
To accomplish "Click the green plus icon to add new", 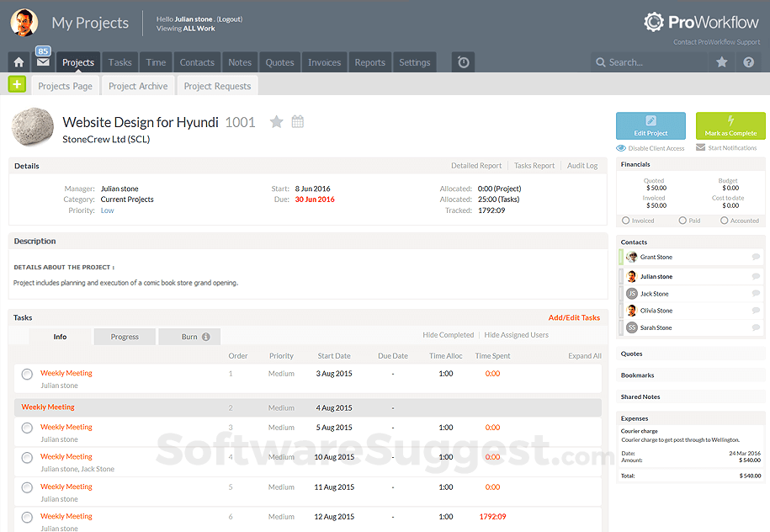I will click(x=17, y=84).
